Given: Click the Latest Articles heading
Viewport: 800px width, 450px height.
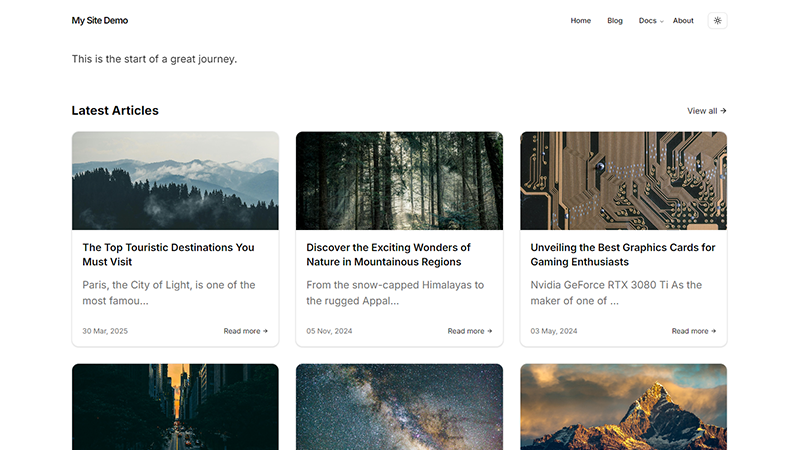Looking at the screenshot, I should pos(115,111).
